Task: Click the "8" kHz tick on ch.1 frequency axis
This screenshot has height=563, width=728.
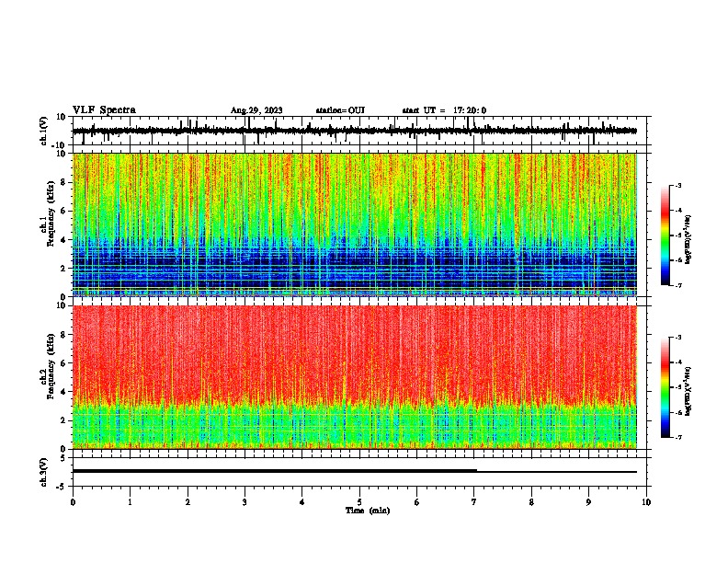Action: click(x=64, y=182)
